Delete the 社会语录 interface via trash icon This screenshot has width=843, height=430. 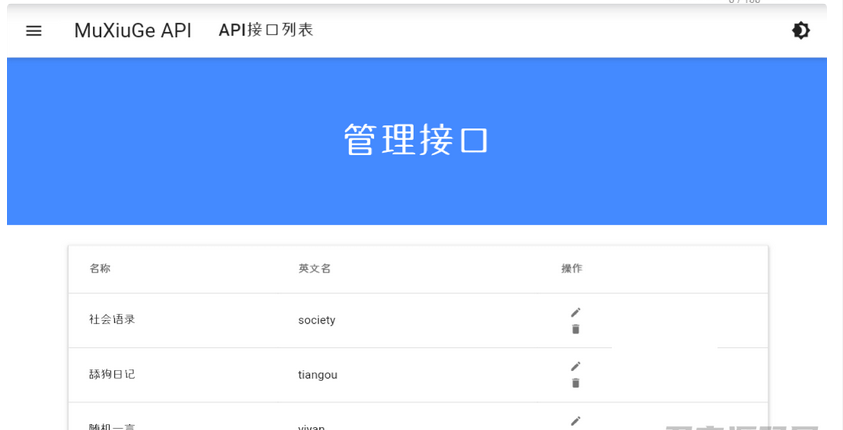[x=575, y=329]
